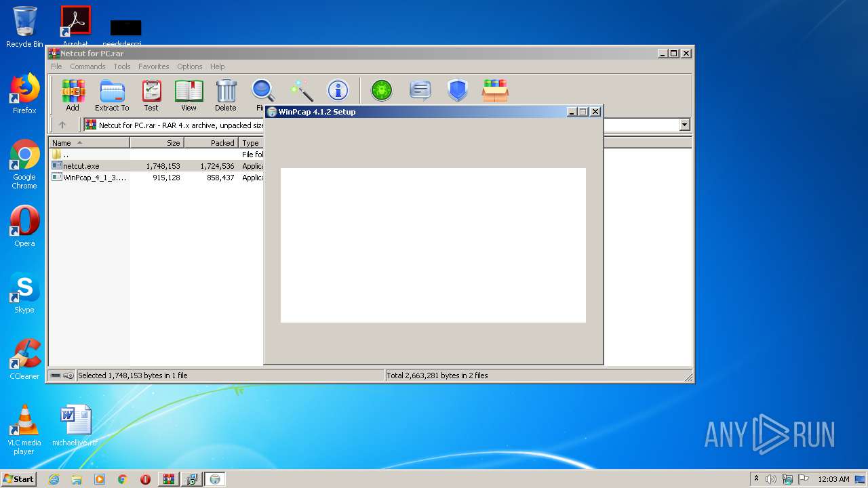The image size is (868, 488).
Task: Click the SFX box toolbar icon
Action: coord(495,90)
